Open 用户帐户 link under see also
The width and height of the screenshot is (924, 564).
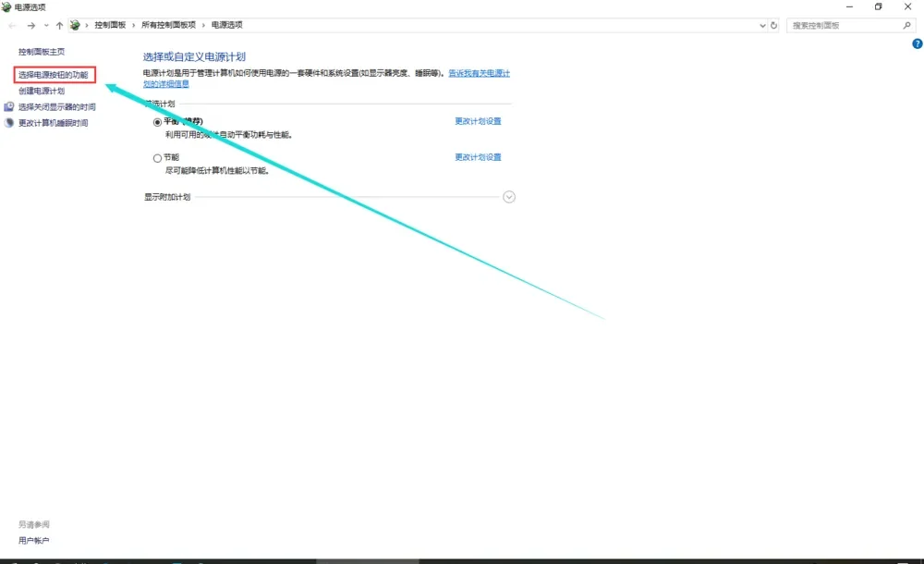point(33,540)
